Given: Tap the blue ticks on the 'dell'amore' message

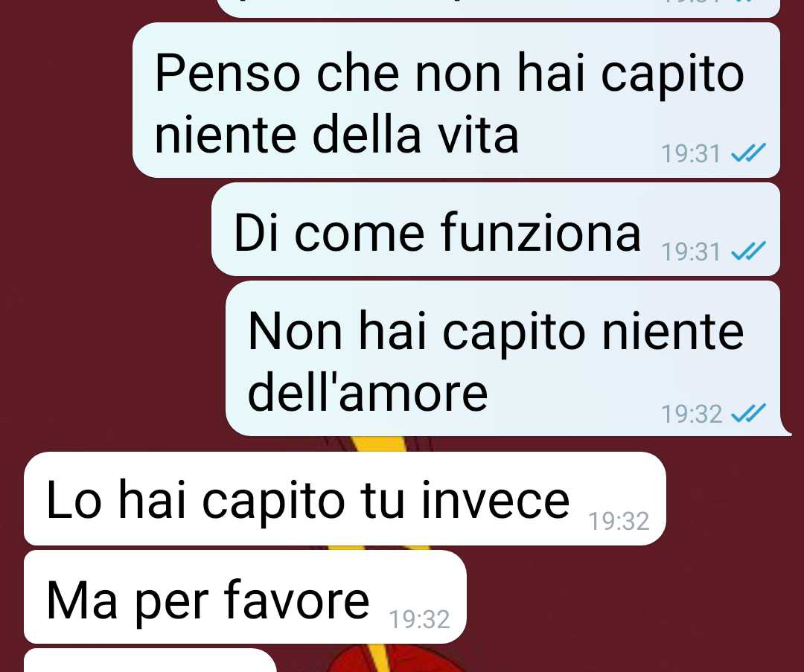Looking at the screenshot, I should point(748,413).
